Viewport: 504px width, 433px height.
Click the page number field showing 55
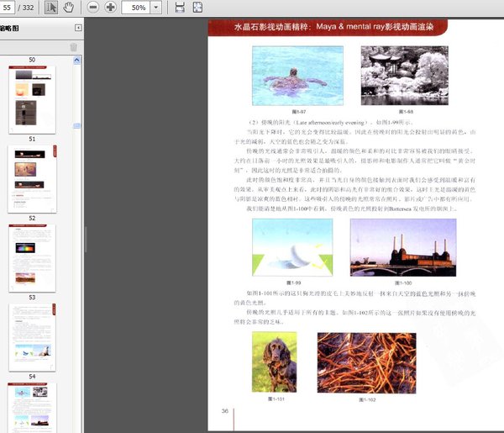click(8, 8)
